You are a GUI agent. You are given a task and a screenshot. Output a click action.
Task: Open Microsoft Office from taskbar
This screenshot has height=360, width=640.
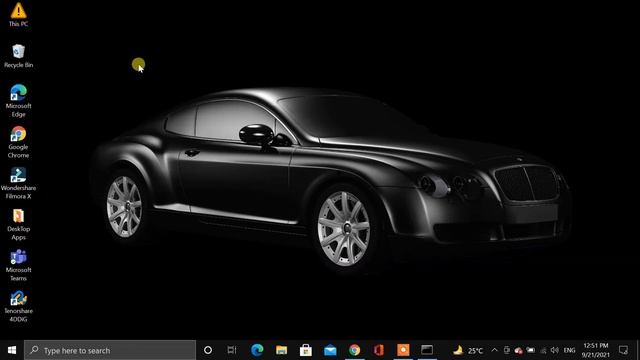379,350
